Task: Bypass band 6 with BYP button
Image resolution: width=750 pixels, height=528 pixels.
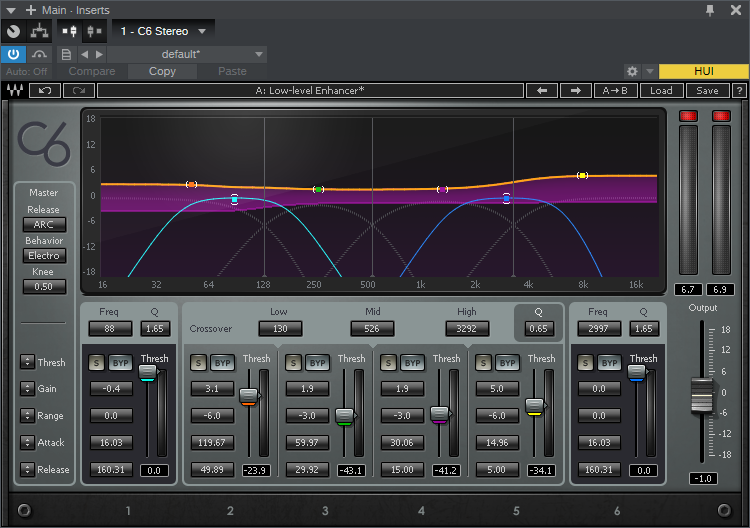Action: point(609,363)
